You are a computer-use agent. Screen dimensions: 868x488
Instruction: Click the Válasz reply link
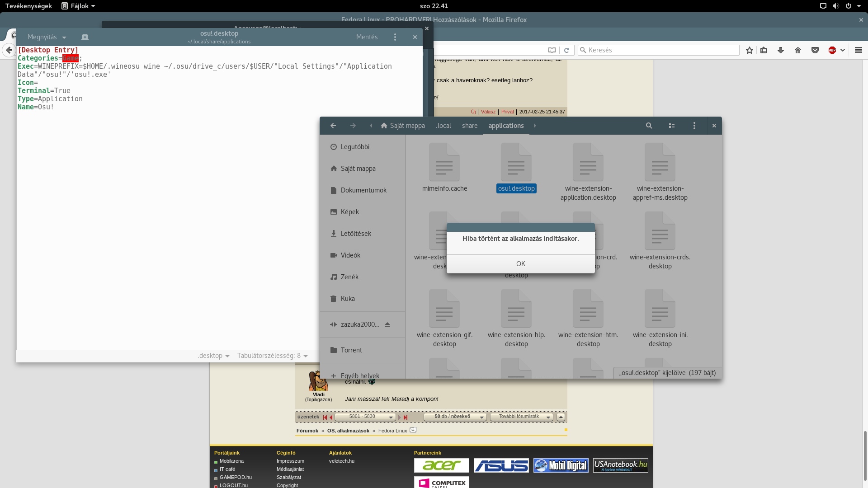(488, 112)
